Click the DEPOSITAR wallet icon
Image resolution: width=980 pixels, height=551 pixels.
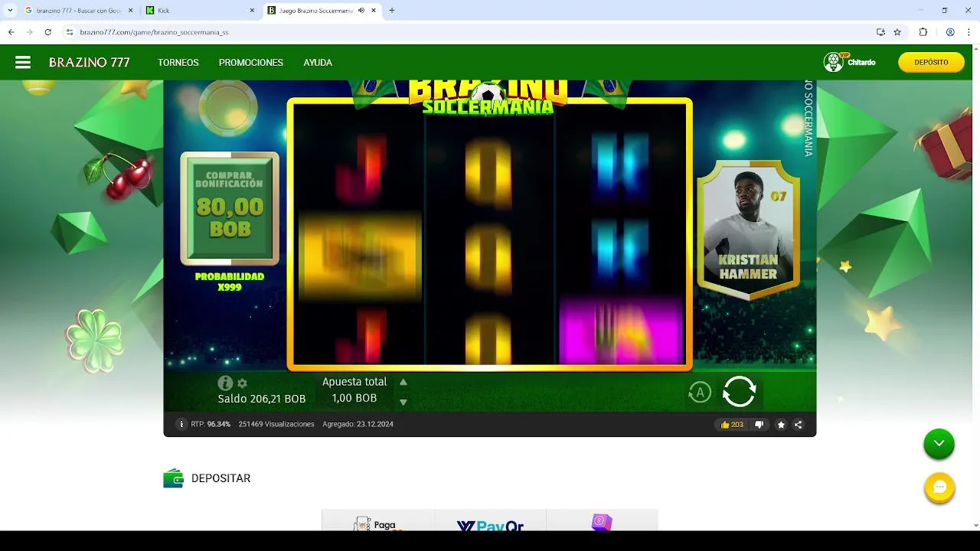(x=173, y=478)
